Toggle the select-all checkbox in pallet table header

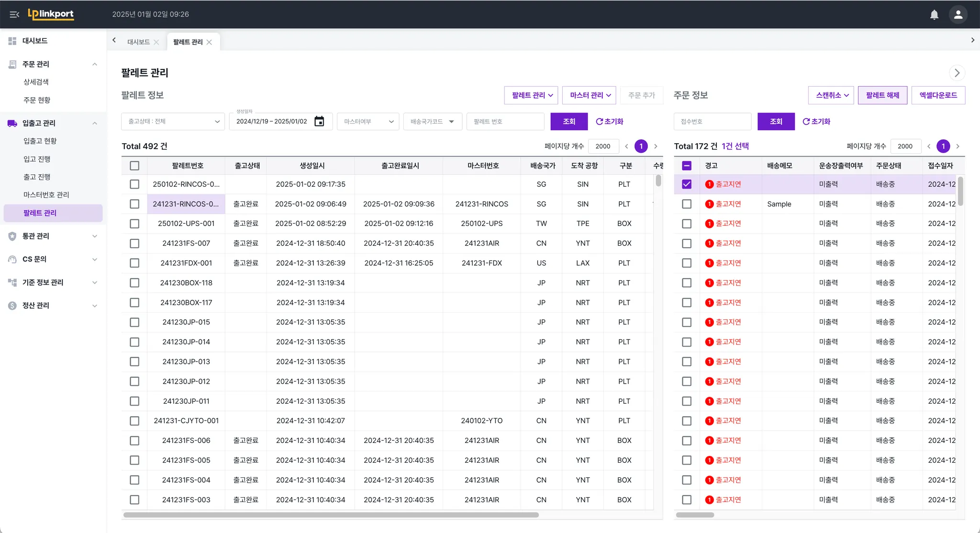point(134,166)
